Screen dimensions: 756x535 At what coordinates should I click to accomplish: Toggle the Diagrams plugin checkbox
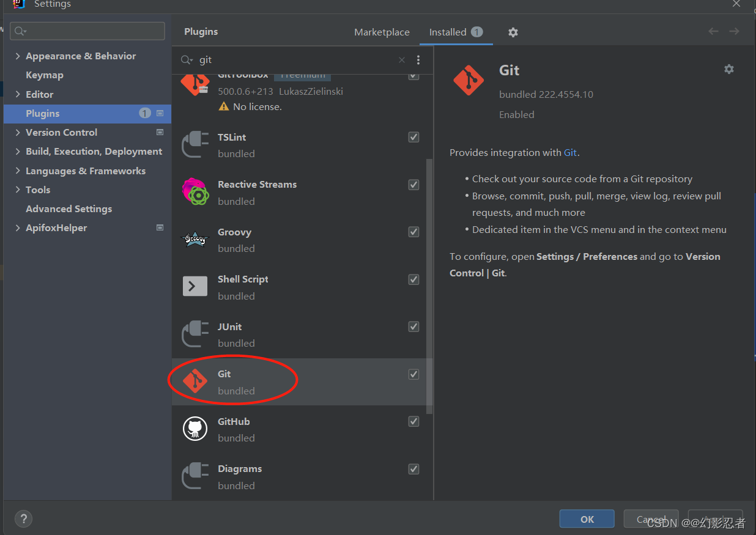[x=414, y=469]
